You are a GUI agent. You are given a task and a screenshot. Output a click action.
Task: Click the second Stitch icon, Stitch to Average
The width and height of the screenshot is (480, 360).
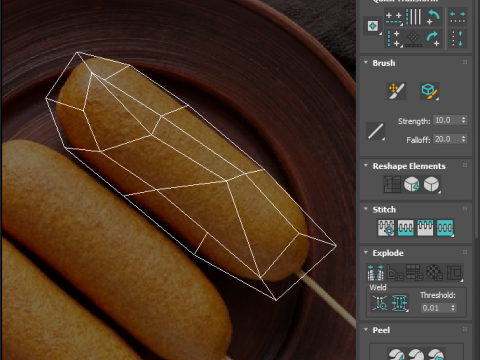click(x=406, y=228)
